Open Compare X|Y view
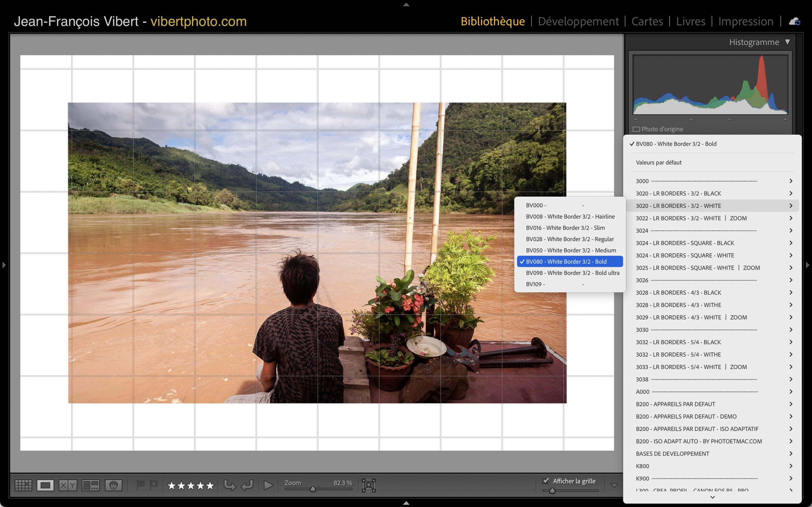812x507 pixels. [x=68, y=485]
